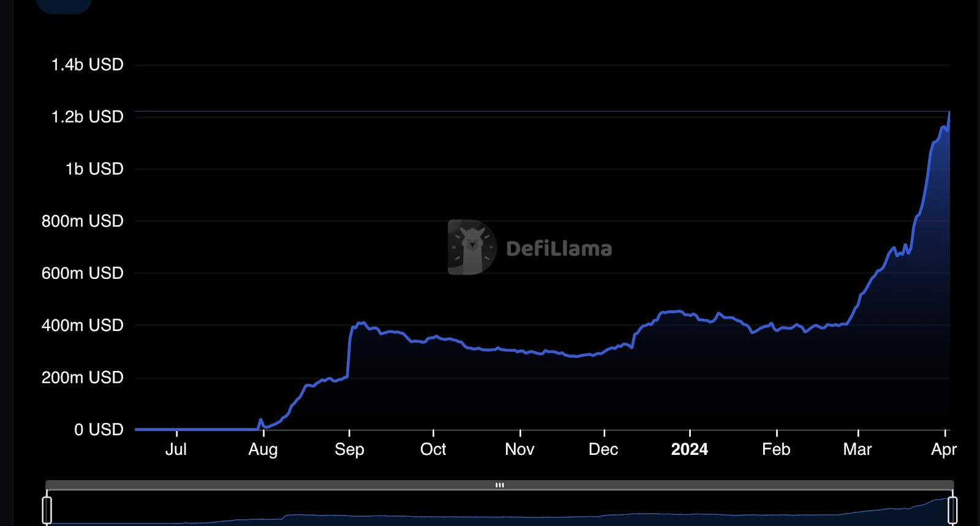Screen dimensions: 980x526
Task: Click the 600m USD axis label
Action: pyautogui.click(x=83, y=273)
